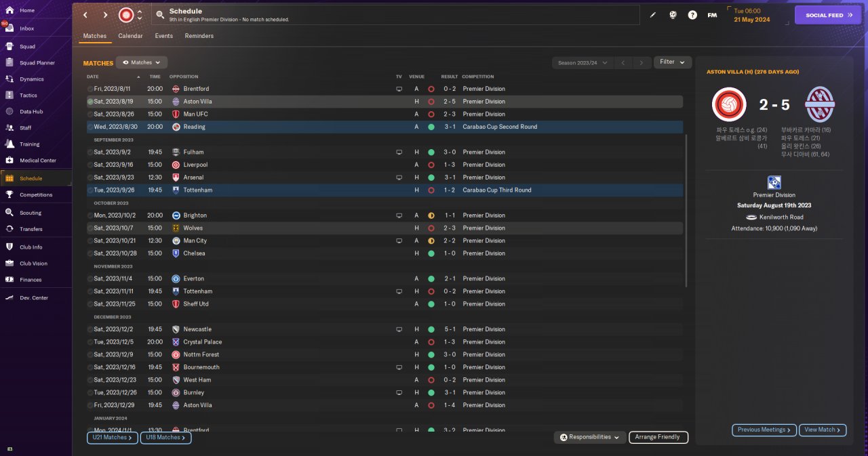The image size is (868, 456).
Task: Open Dynamics sidebar icon
Action: pos(9,79)
